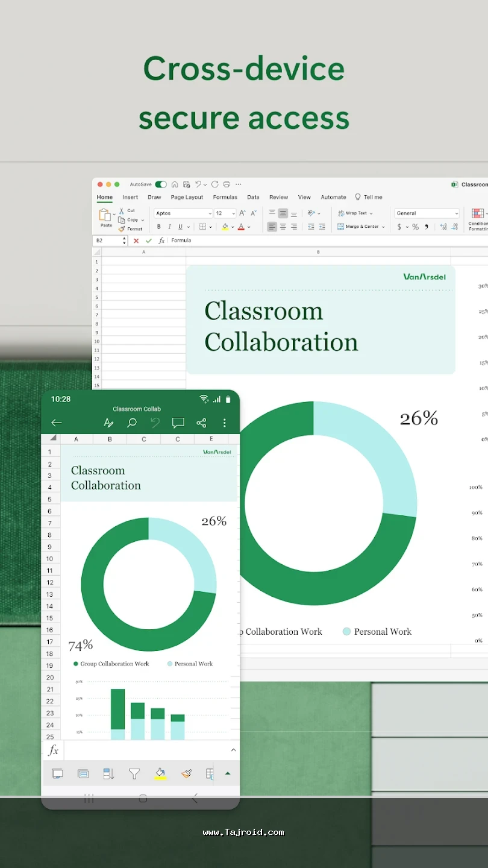Expand the mobile ribbon with green triangle
This screenshot has height=868, width=488.
click(227, 773)
